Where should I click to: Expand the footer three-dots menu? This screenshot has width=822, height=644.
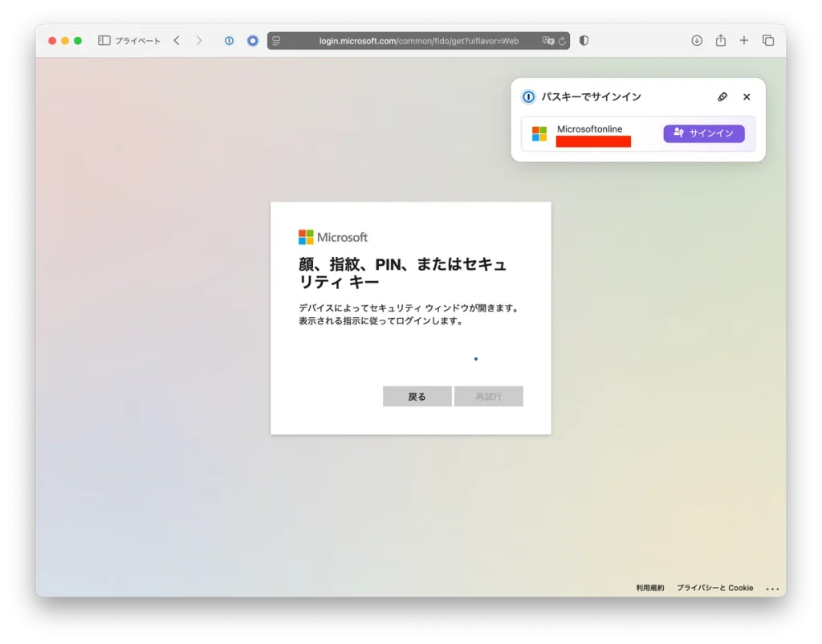(772, 589)
